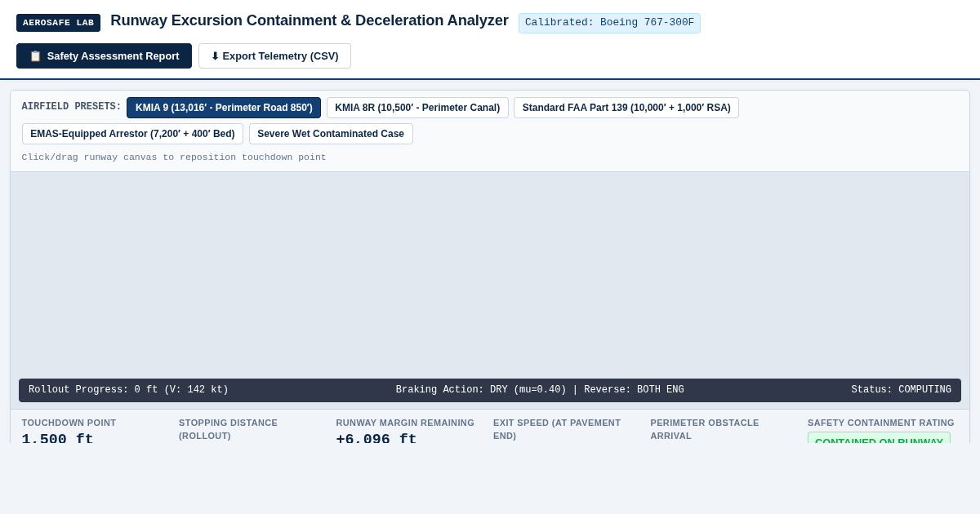Viewport: 980px width, 514px height.
Task: Click the Braking Action DRY status text
Action: pos(540,390)
